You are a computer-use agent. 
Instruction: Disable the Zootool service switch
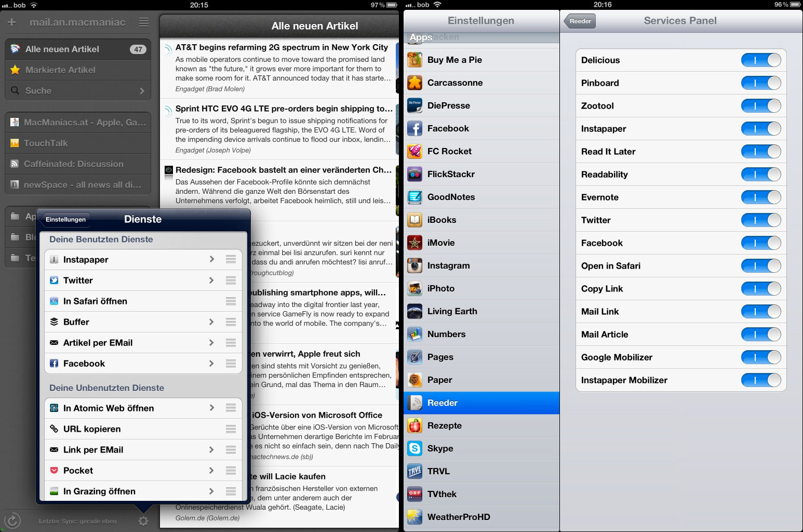pos(761,106)
